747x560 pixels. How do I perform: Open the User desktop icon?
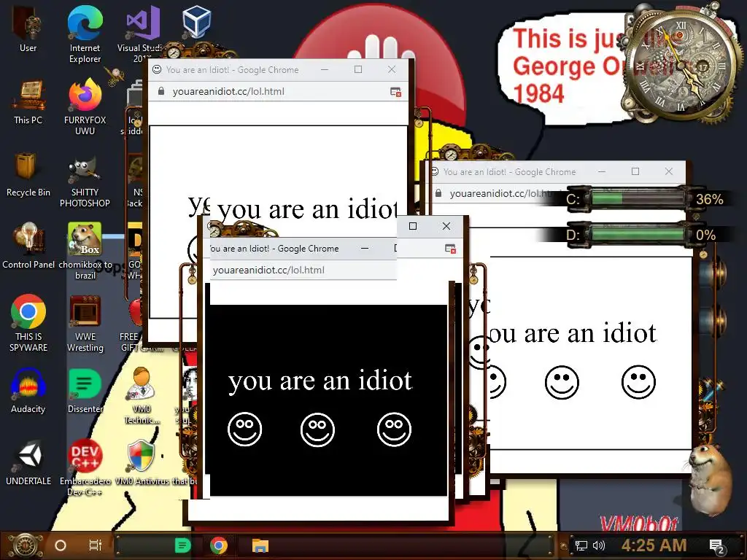point(28,29)
